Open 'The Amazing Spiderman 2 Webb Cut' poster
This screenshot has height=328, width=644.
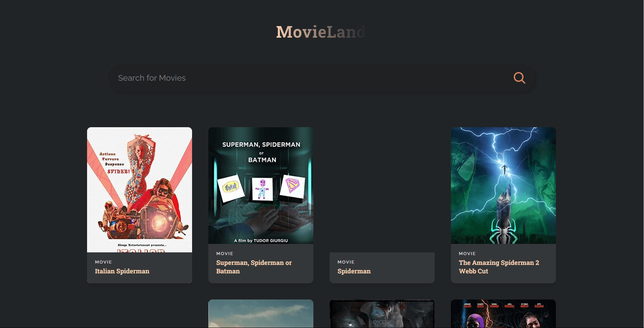pyautogui.click(x=503, y=185)
